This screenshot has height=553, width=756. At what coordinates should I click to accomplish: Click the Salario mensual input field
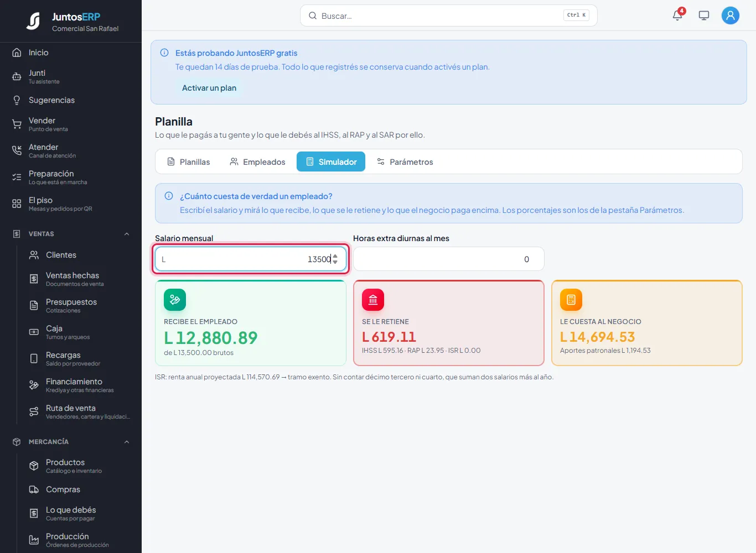[x=251, y=259]
